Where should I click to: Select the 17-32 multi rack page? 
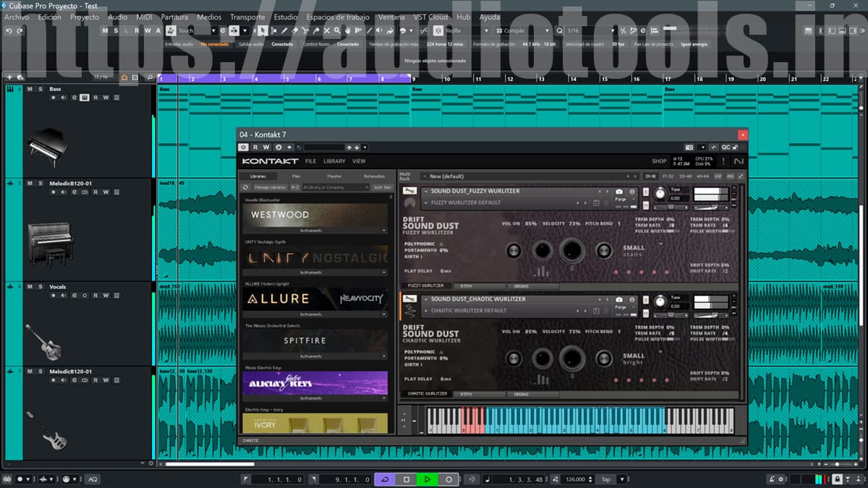[x=667, y=176]
